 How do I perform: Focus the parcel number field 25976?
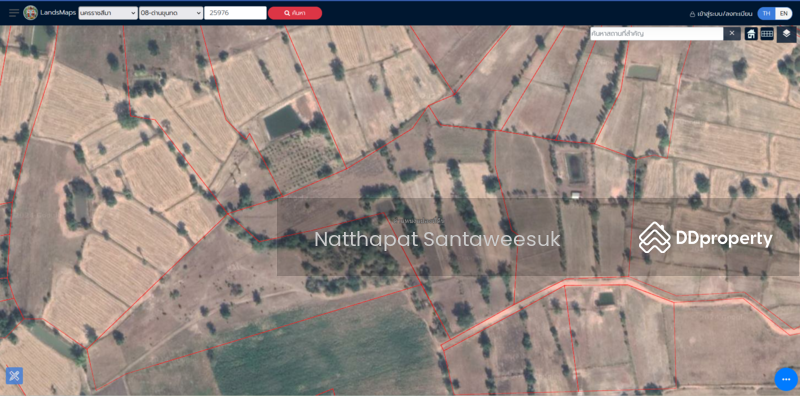click(x=235, y=13)
